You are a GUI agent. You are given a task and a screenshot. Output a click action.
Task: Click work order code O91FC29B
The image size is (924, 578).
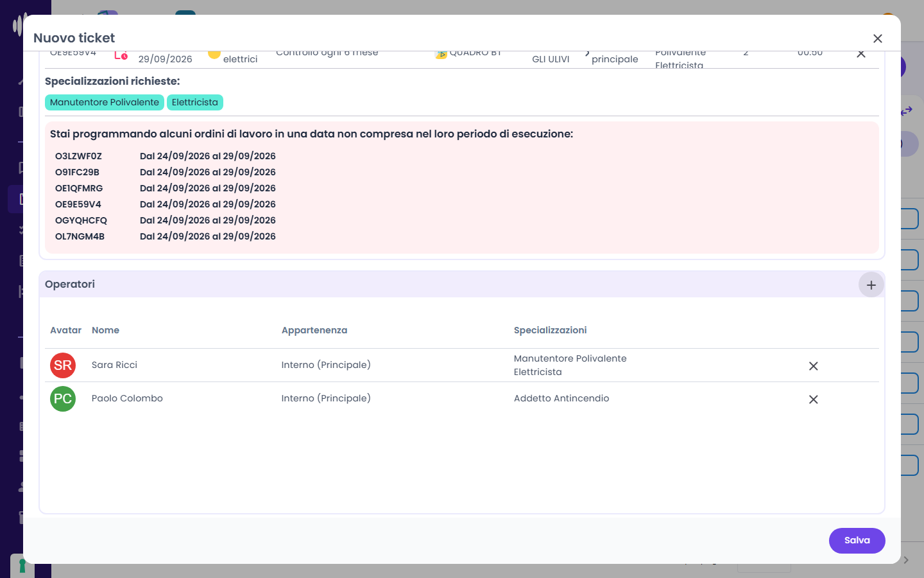click(x=77, y=172)
